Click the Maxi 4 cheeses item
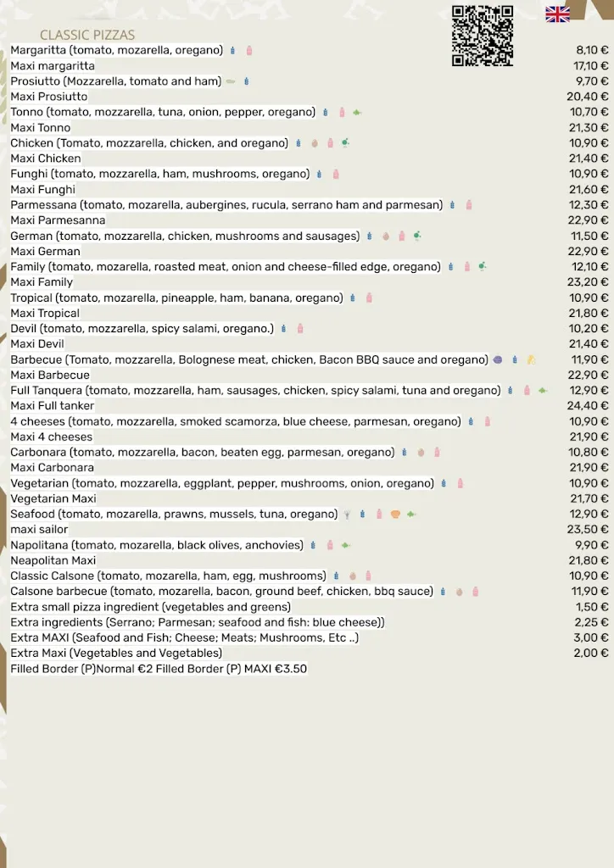The image size is (614, 868). coord(51,437)
